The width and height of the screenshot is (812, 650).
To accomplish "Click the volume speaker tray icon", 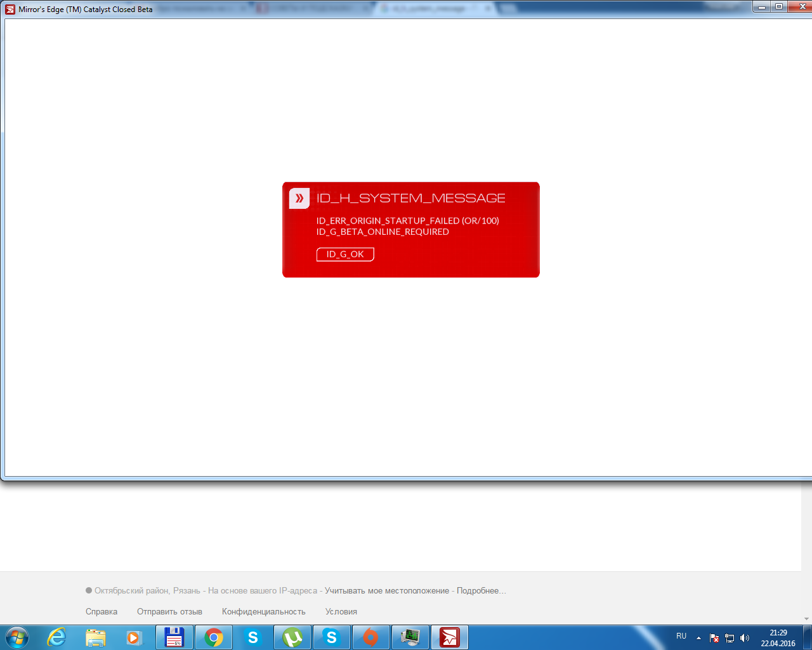I will (745, 638).
